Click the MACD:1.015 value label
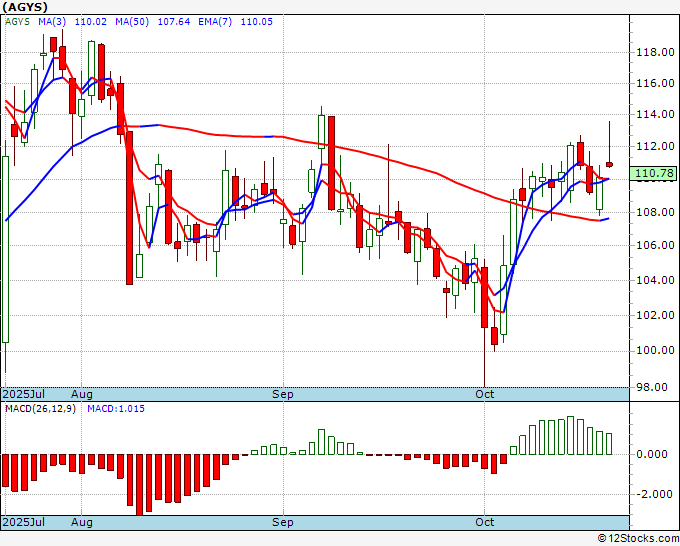Image resolution: width=680 pixels, height=546 pixels. pyautogui.click(x=116, y=409)
